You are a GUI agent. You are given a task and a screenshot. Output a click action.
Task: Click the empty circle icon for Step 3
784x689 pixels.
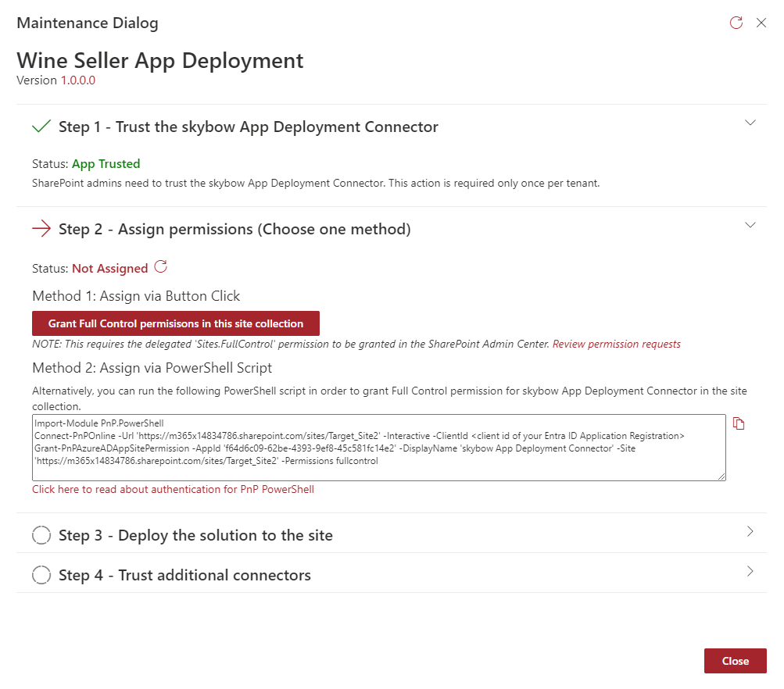click(x=41, y=535)
